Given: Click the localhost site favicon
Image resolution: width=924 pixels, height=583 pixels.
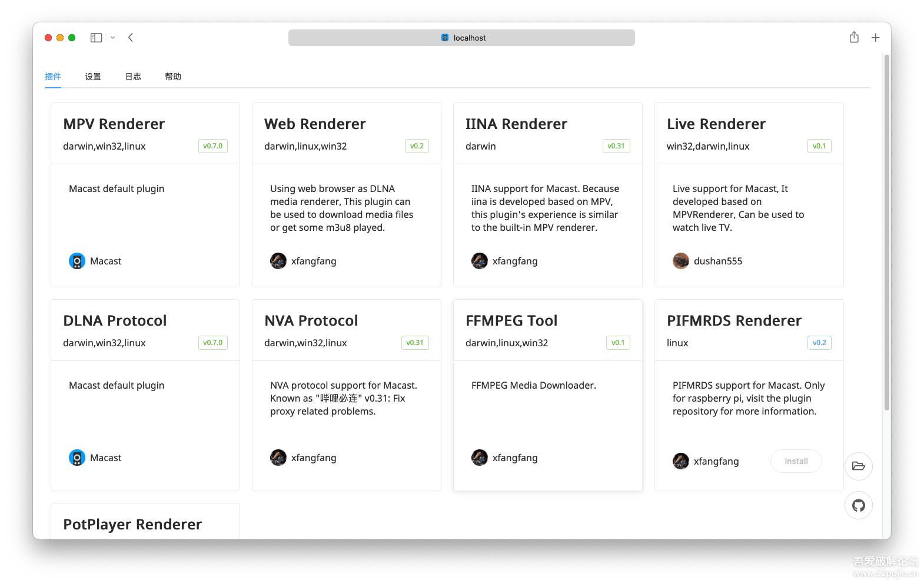Looking at the screenshot, I should [x=445, y=38].
